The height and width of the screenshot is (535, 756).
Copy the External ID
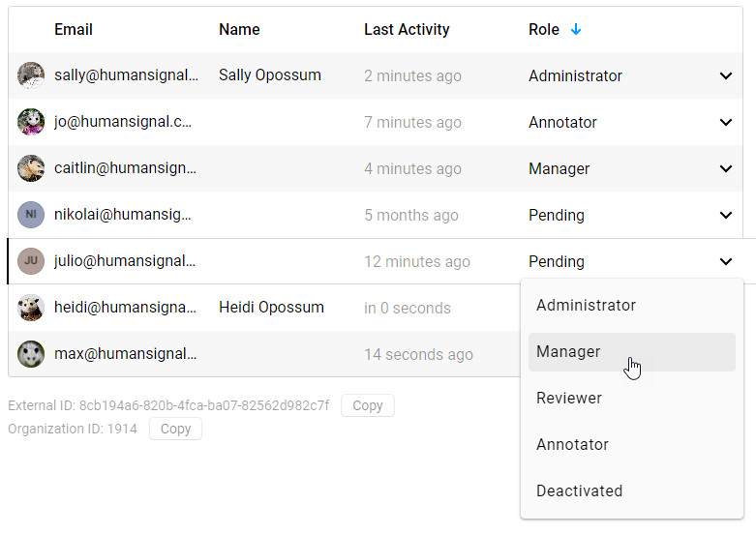368,405
